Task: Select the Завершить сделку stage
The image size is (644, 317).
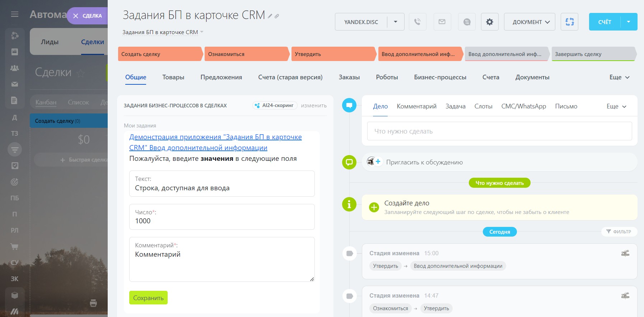Action: point(593,54)
